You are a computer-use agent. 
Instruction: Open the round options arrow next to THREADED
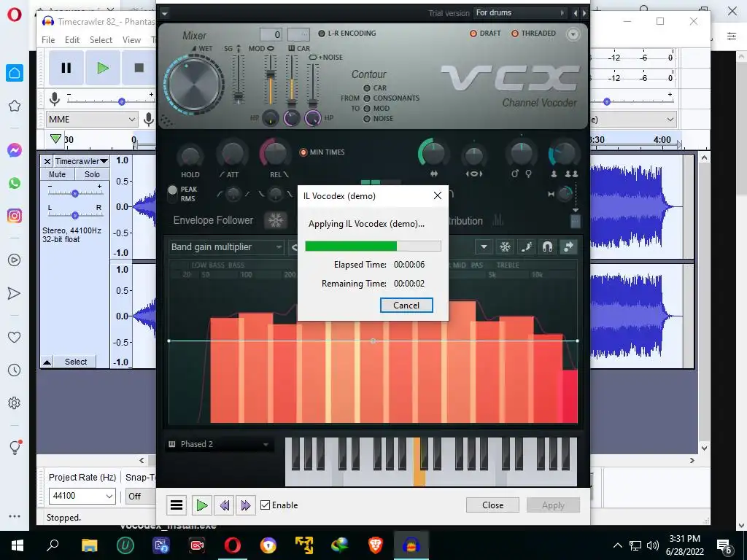click(x=573, y=34)
